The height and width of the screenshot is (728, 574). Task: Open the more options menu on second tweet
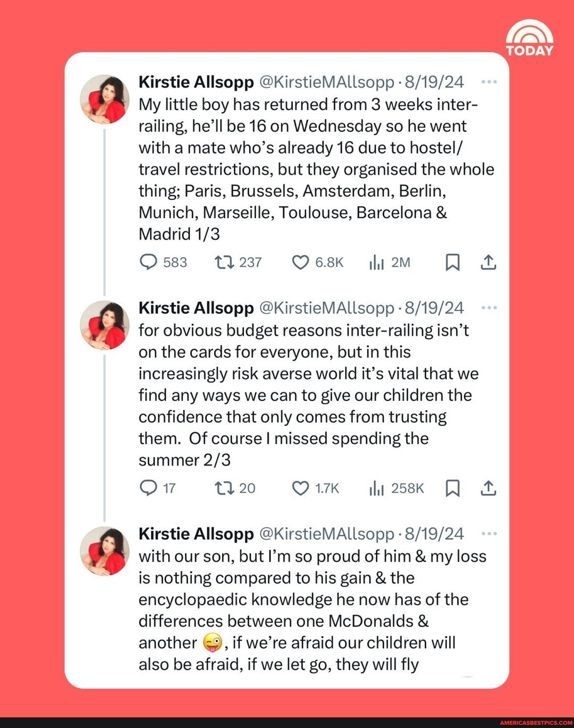(488, 308)
